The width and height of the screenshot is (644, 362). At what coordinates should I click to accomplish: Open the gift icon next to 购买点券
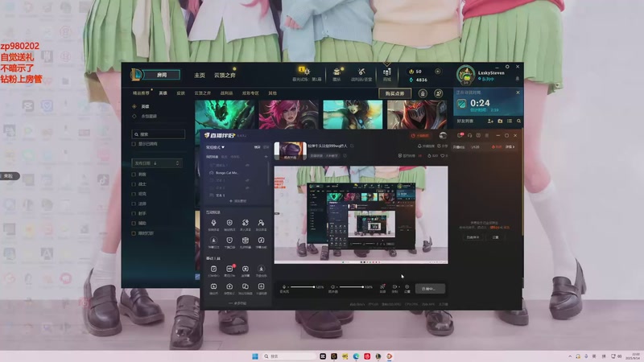(x=423, y=93)
